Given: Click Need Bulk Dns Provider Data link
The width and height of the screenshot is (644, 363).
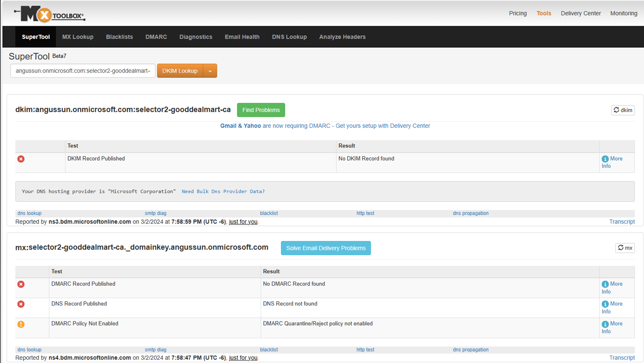Looking at the screenshot, I should click(x=223, y=191).
